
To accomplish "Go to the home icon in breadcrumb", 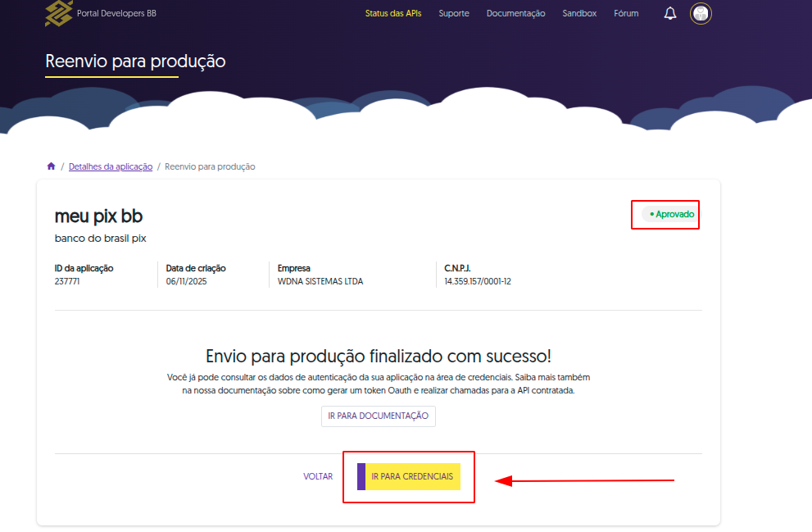I will [x=51, y=166].
